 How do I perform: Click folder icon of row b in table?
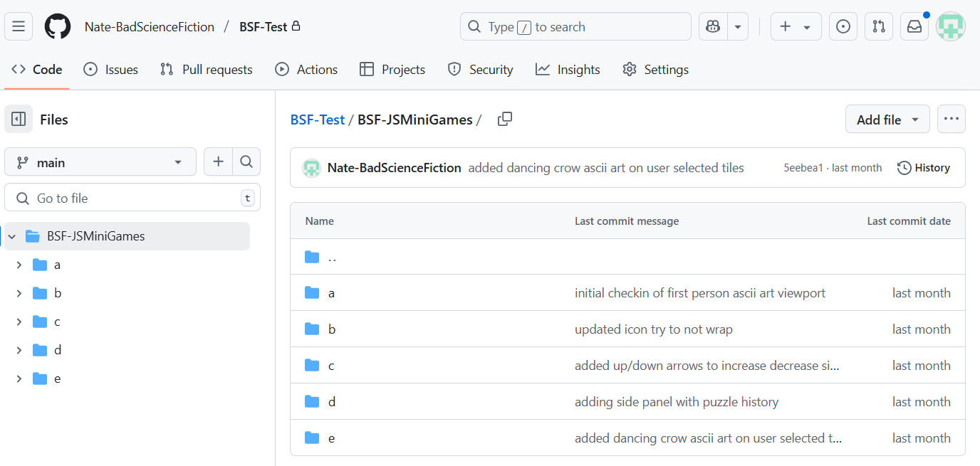click(312, 329)
